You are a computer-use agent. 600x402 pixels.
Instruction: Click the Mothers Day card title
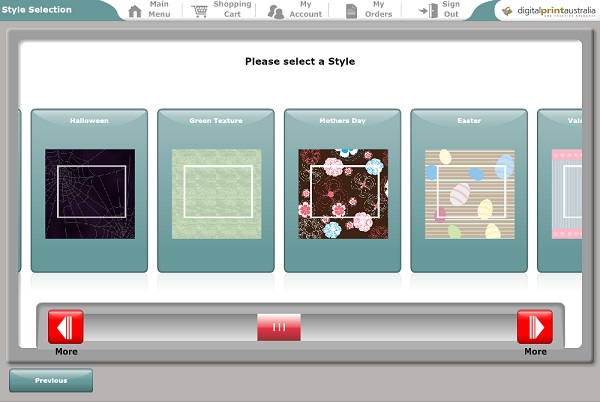pyautogui.click(x=342, y=120)
